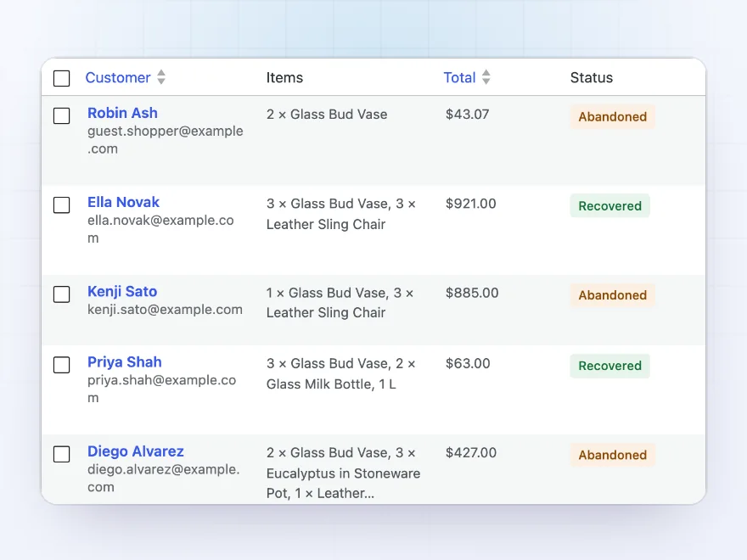Click the email ella.novak@example.com
Viewport: 747px width, 560px height.
(160, 229)
